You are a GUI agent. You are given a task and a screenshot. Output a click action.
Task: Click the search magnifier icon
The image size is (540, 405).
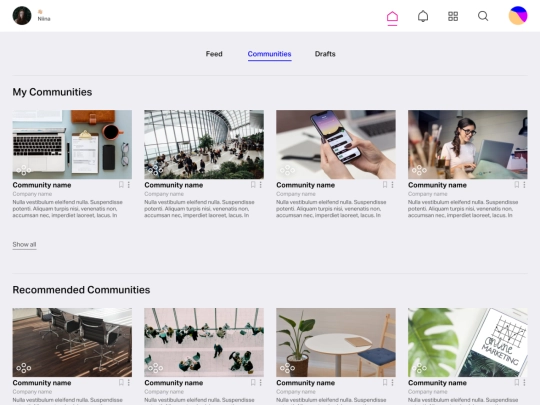(x=483, y=16)
